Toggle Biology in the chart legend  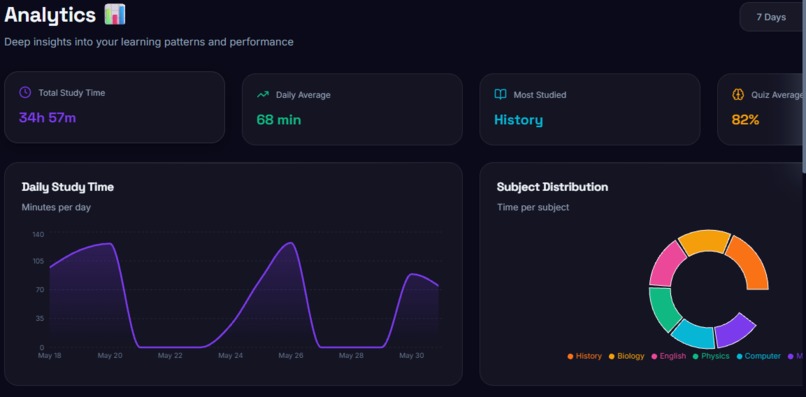(x=627, y=356)
